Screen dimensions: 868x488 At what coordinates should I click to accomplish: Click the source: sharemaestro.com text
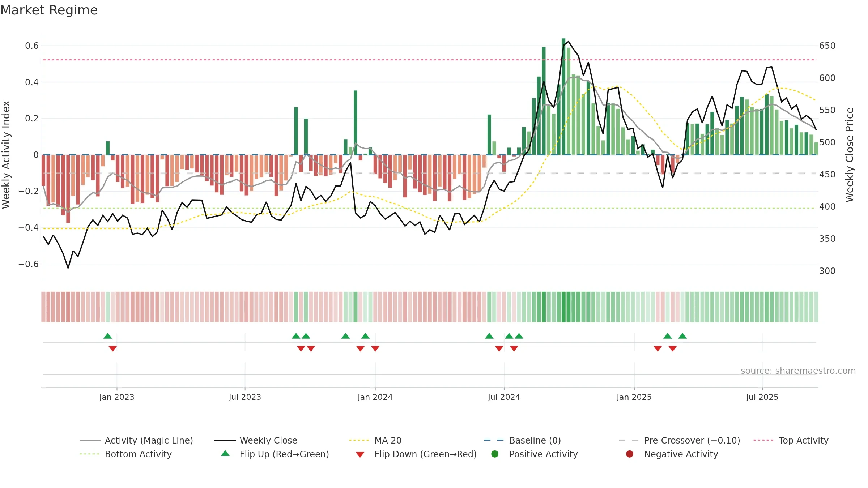pos(798,371)
